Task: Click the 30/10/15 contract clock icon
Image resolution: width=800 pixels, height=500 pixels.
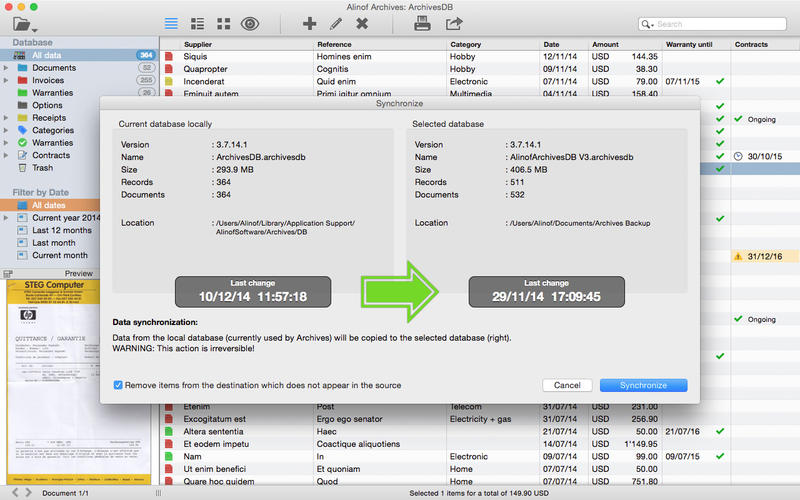Action: click(738, 156)
